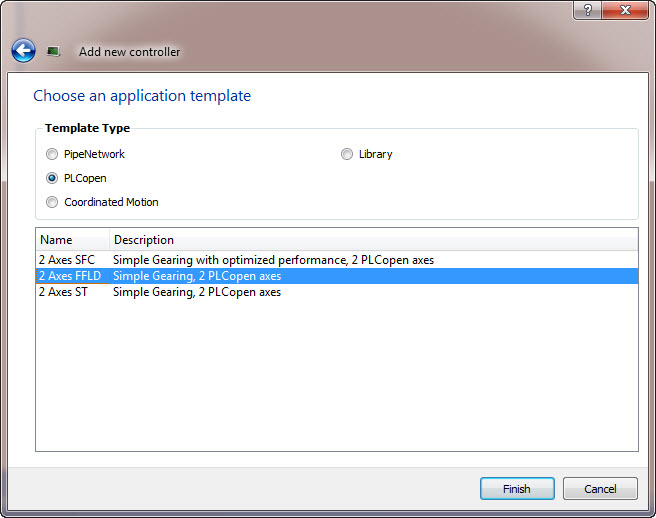Click the help question mark button
The image size is (656, 518).
coord(587,10)
